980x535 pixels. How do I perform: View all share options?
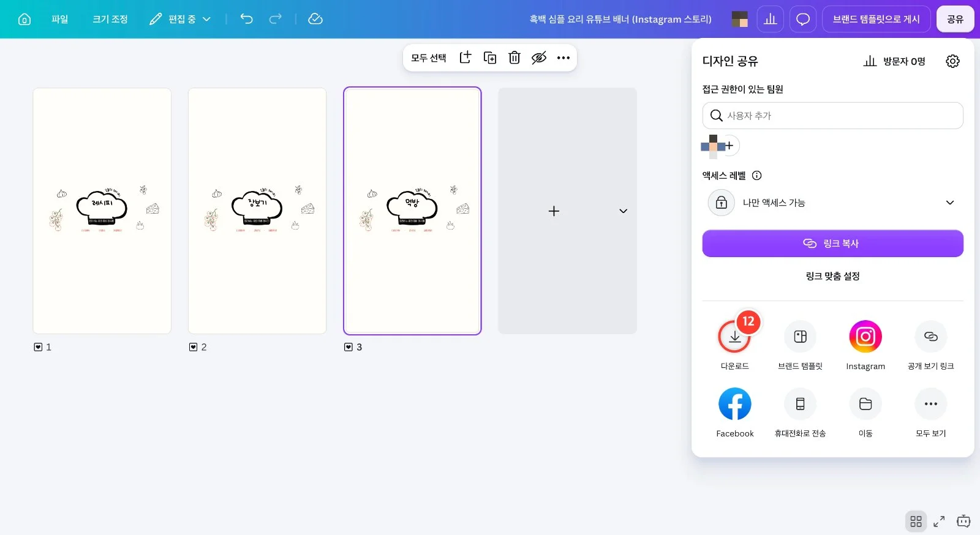931,404
